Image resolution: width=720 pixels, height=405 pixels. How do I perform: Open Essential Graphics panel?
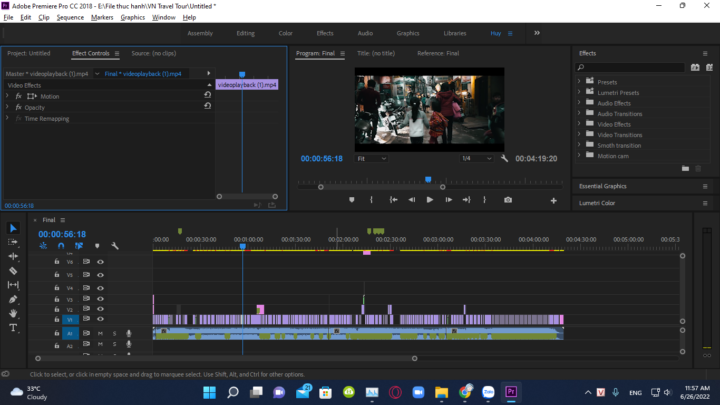point(602,186)
